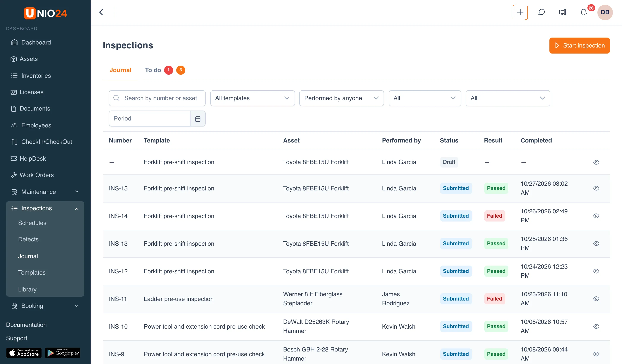This screenshot has width=622, height=364.
Task: Click the Period date input field
Action: click(150, 119)
